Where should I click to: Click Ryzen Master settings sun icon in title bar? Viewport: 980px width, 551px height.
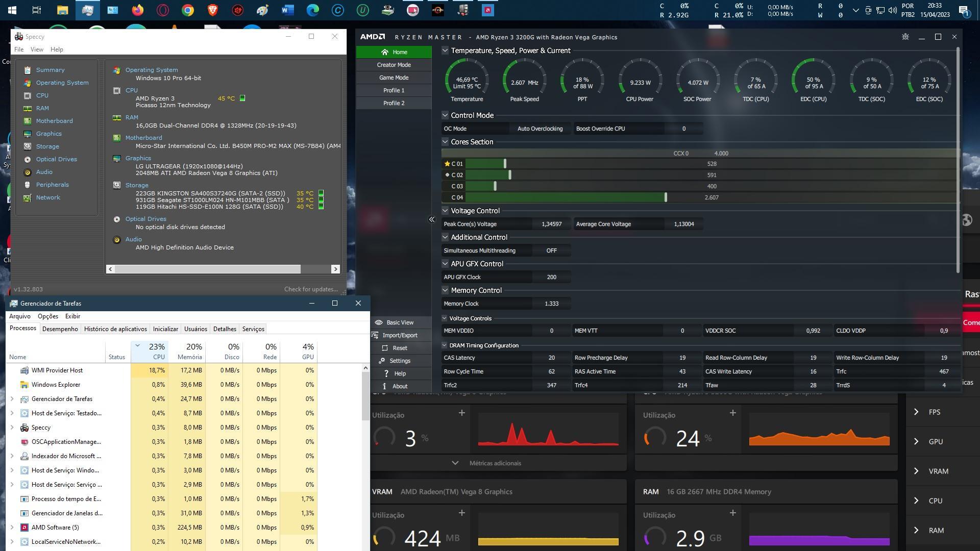point(905,37)
